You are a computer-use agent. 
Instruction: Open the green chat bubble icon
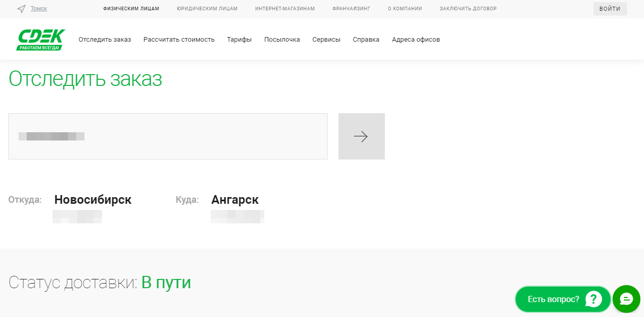coord(626,299)
